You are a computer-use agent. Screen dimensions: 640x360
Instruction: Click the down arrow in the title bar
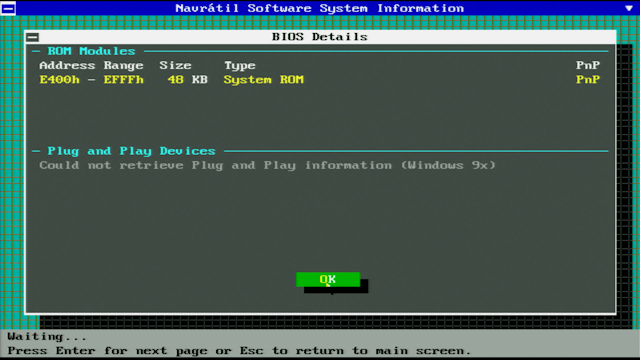pos(629,8)
